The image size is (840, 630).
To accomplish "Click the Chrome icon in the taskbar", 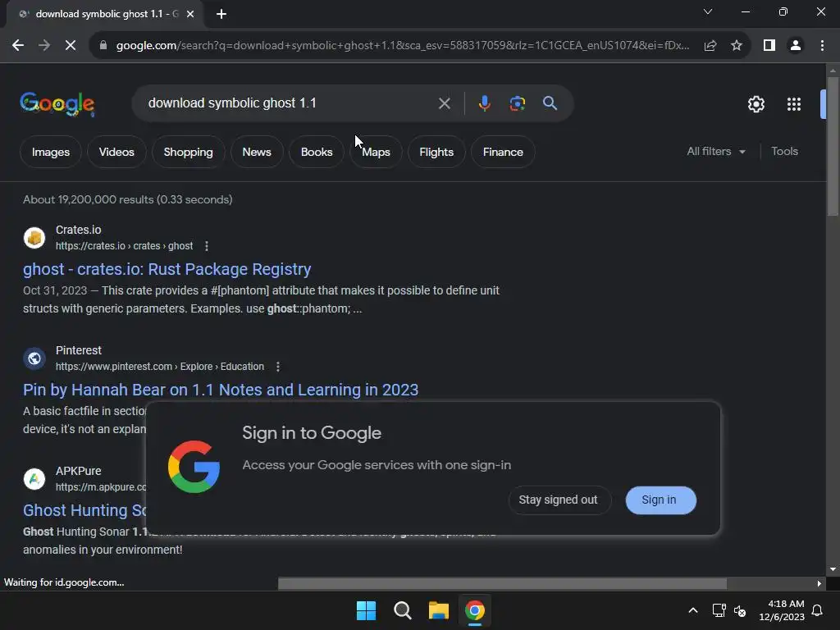I will [x=475, y=610].
